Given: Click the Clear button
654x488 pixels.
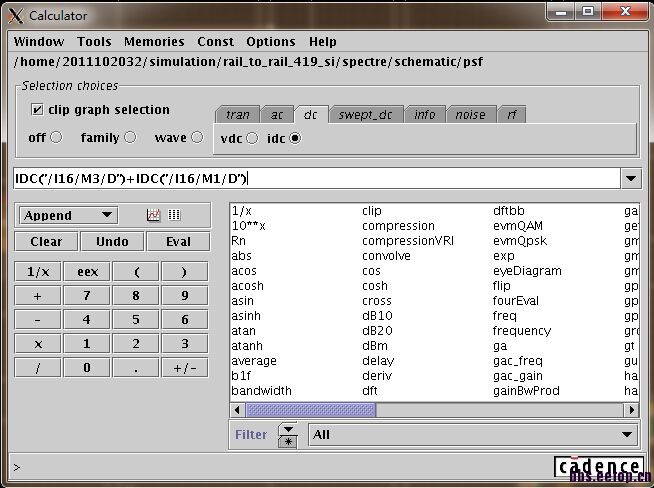Looking at the screenshot, I should pos(46,242).
